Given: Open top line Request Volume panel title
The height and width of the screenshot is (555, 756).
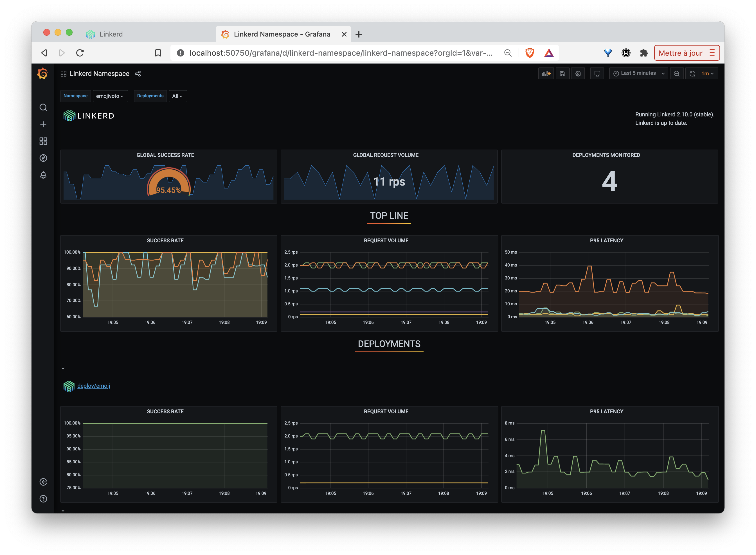Looking at the screenshot, I should point(386,241).
